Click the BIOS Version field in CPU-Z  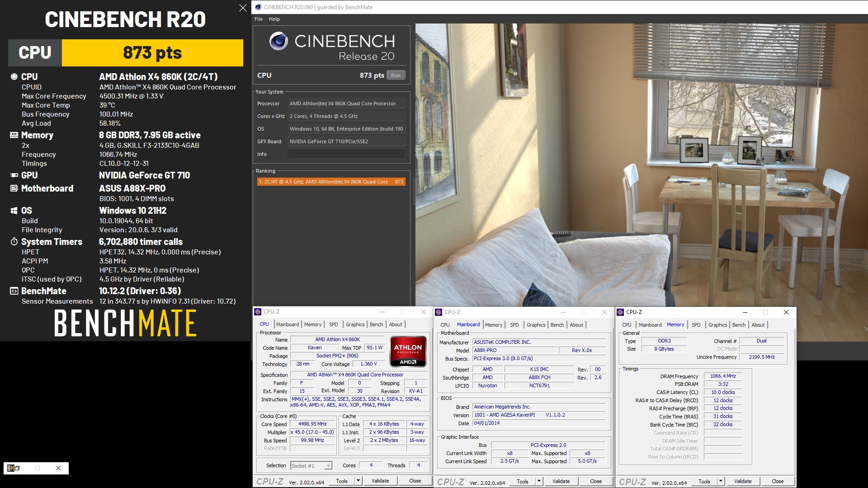(539, 415)
